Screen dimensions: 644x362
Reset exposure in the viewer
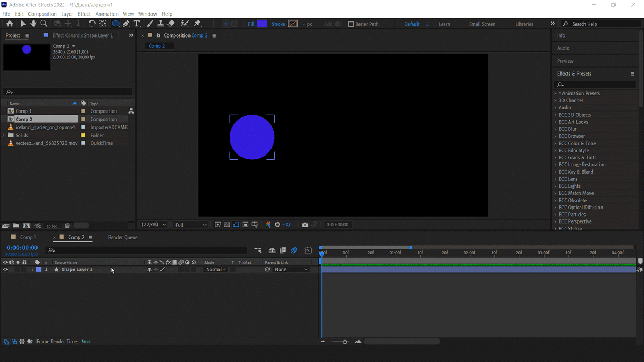point(277,225)
